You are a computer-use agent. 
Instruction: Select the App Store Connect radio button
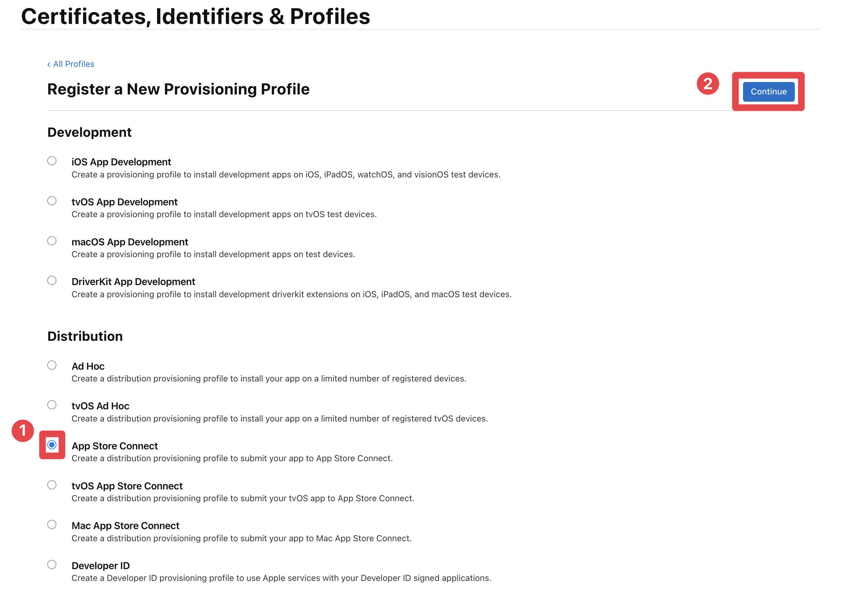pyautogui.click(x=52, y=445)
